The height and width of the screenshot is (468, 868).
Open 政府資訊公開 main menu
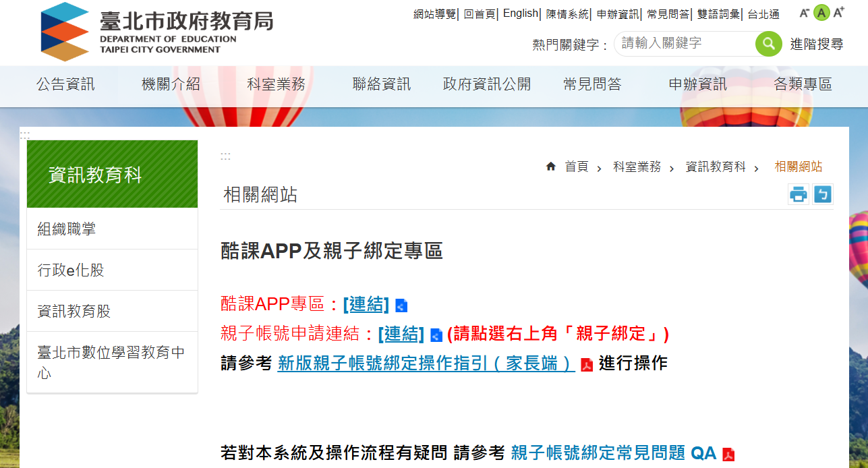click(x=487, y=84)
